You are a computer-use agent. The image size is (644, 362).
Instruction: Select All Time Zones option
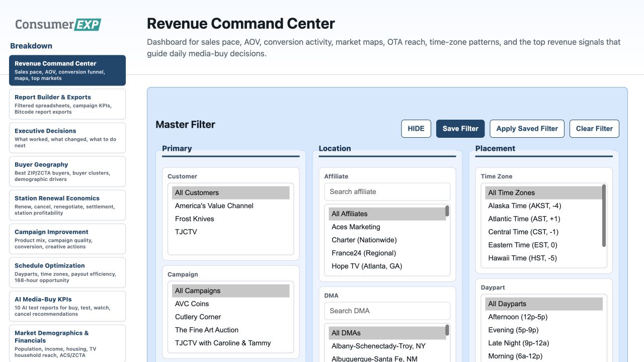click(543, 193)
